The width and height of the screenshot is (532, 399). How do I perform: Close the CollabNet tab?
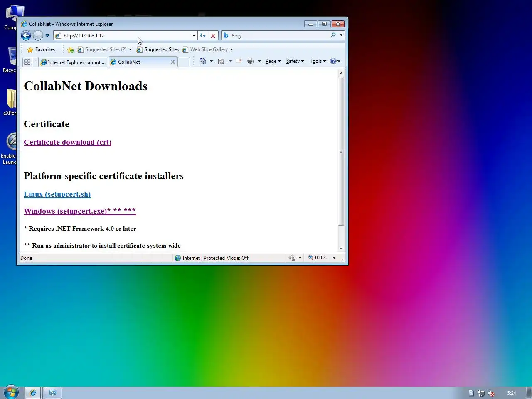[x=172, y=62]
